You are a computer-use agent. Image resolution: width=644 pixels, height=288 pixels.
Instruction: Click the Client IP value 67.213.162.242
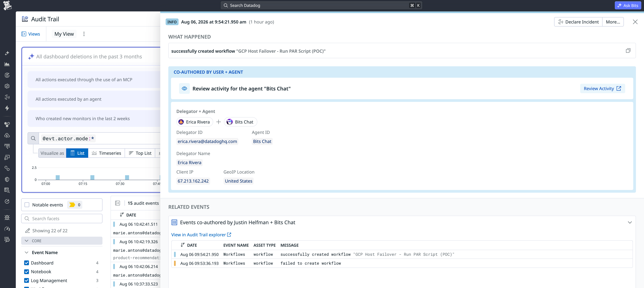point(193,181)
